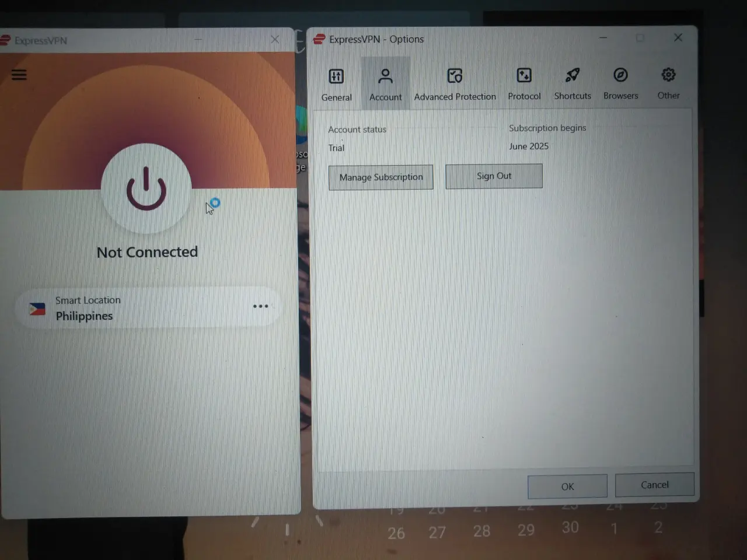Switch to the General options tab
747x560 pixels.
[x=336, y=85]
